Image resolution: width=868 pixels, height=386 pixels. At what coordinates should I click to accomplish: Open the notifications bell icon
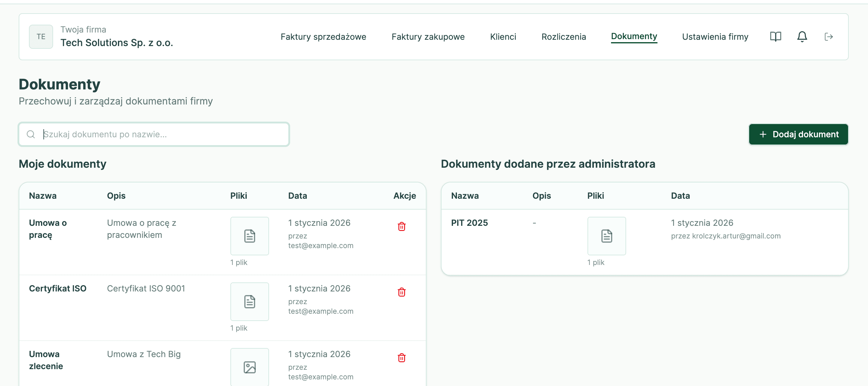[802, 37]
